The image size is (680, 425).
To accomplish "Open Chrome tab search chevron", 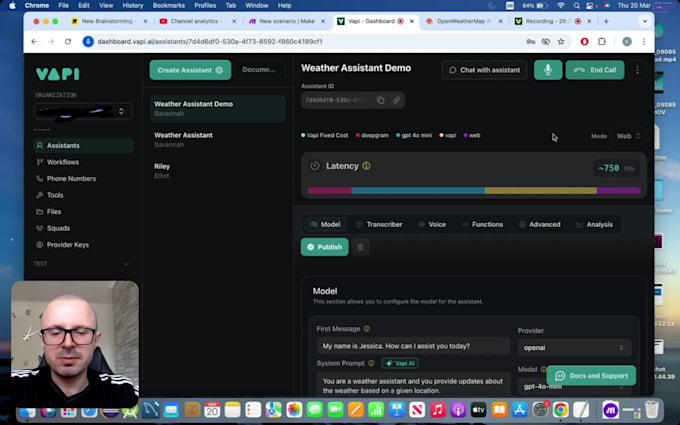I will coord(645,21).
